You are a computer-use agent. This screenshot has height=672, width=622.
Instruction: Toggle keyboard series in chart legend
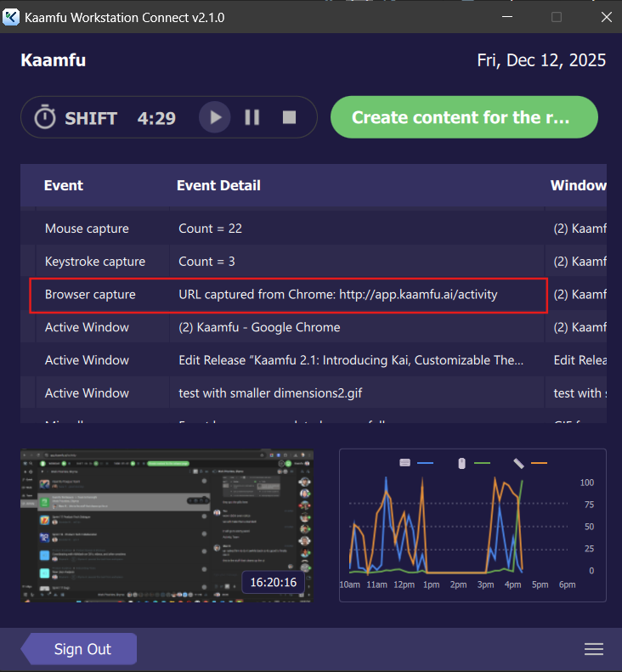405,463
